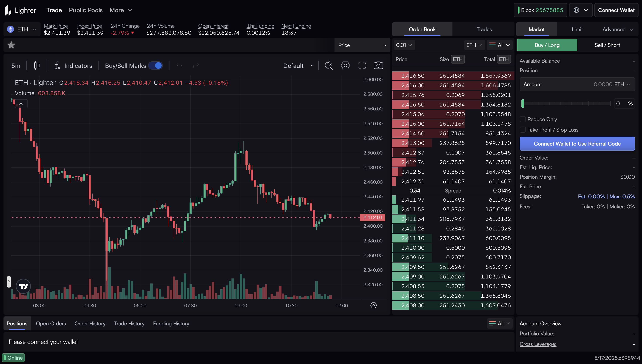Switch to the Trades tab

click(484, 29)
